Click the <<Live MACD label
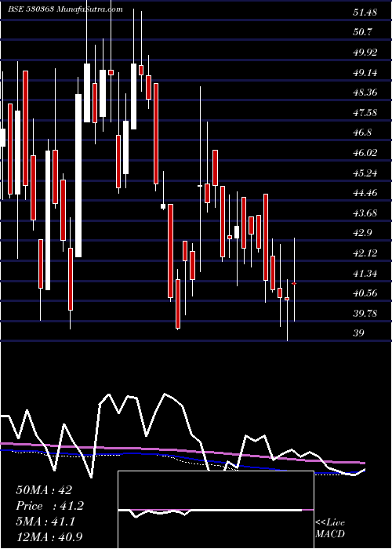The image size is (392, 549). (x=330, y=529)
